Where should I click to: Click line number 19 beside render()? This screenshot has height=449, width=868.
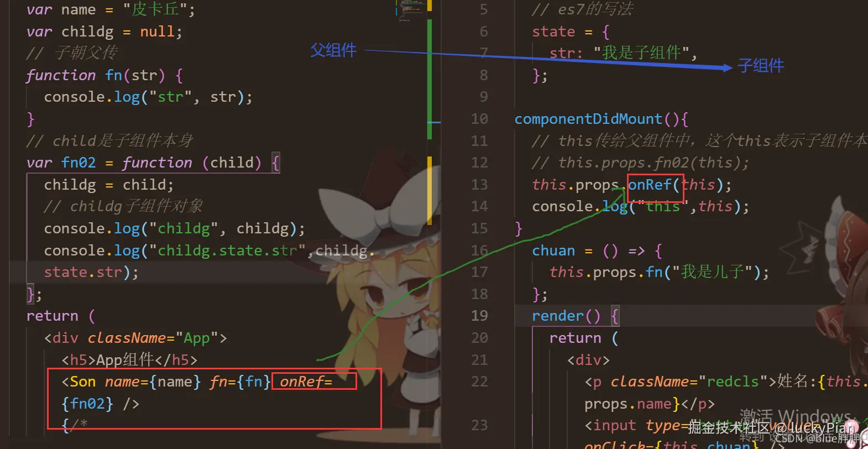click(x=479, y=316)
